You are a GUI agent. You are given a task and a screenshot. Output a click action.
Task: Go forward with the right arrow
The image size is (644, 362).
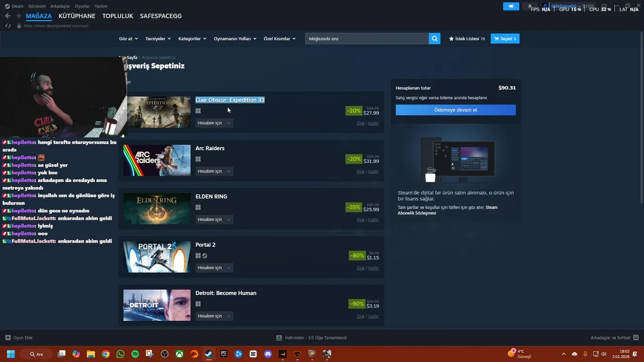19,16
